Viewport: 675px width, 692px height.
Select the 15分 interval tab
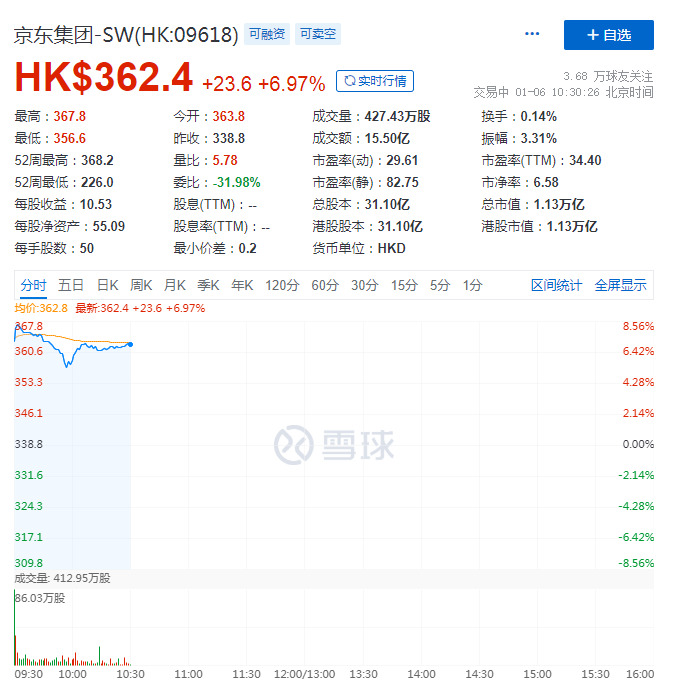coord(404,285)
